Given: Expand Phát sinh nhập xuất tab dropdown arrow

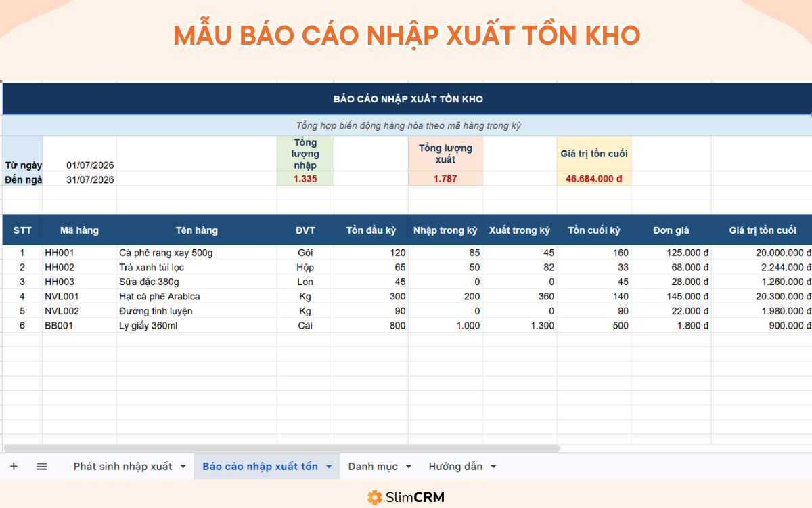Looking at the screenshot, I should [183, 467].
